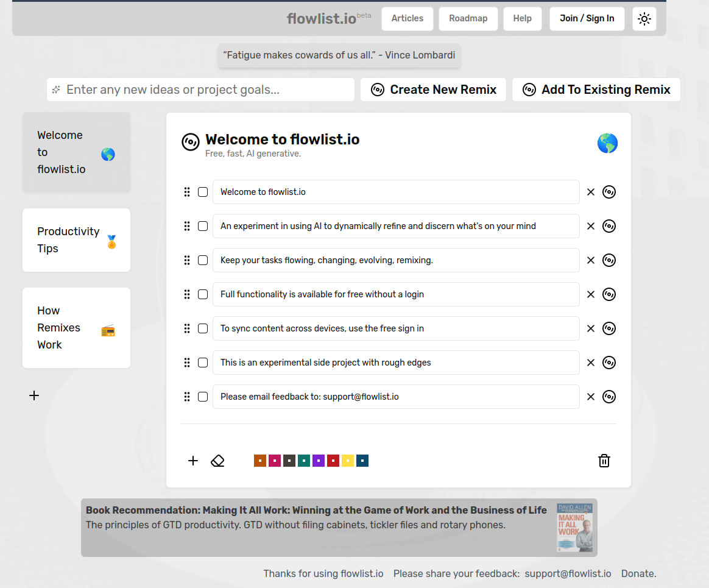
Task: Choose the teal green color swatch
Action: (304, 461)
